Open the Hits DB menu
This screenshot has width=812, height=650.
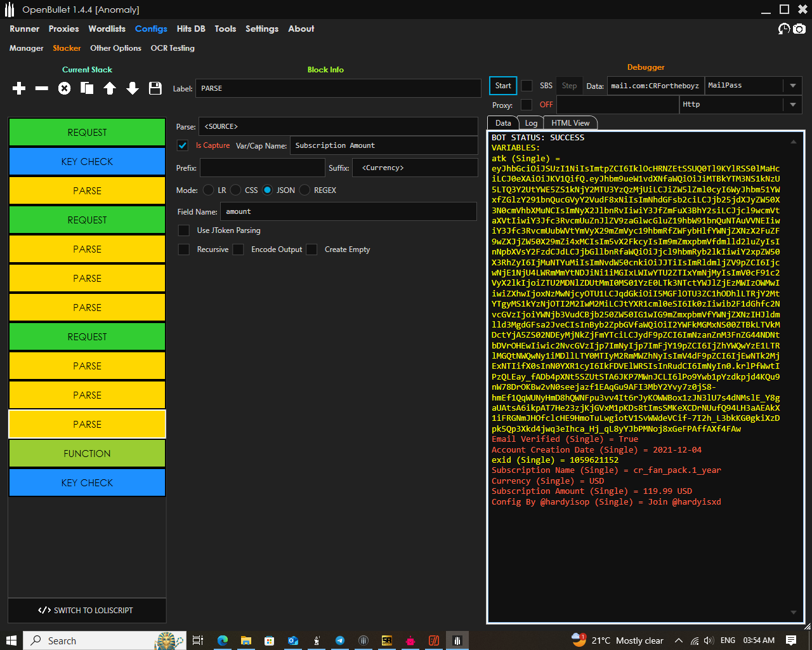click(190, 29)
